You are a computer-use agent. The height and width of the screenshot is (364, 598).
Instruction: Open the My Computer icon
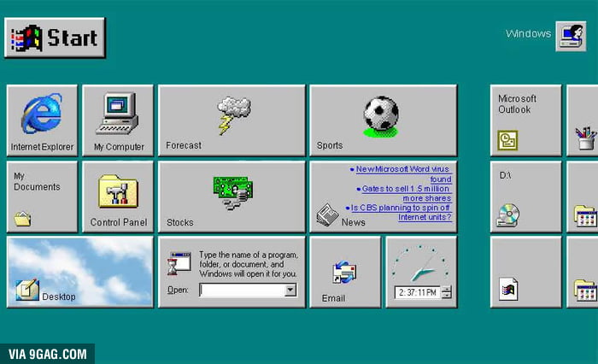click(117, 114)
